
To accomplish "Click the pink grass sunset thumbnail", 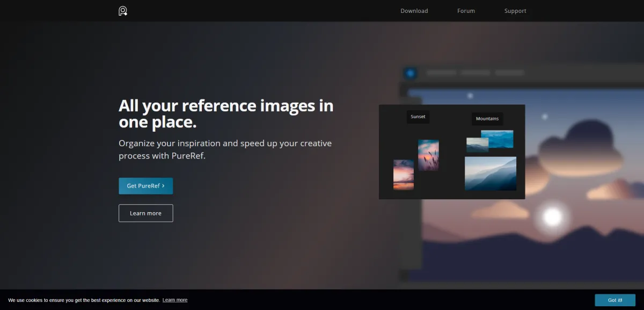I will click(428, 155).
